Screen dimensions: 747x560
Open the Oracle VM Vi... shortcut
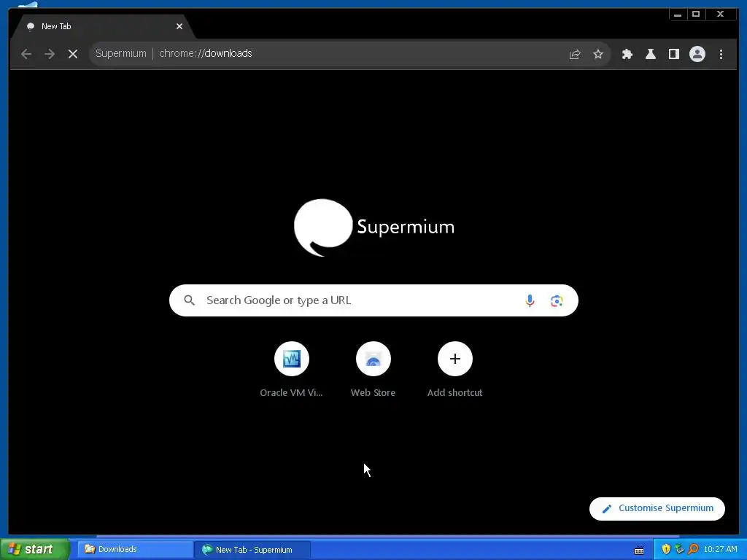coord(292,370)
